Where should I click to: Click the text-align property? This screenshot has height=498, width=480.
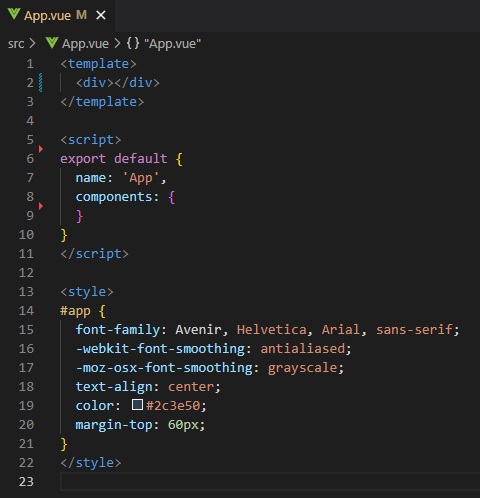point(114,387)
